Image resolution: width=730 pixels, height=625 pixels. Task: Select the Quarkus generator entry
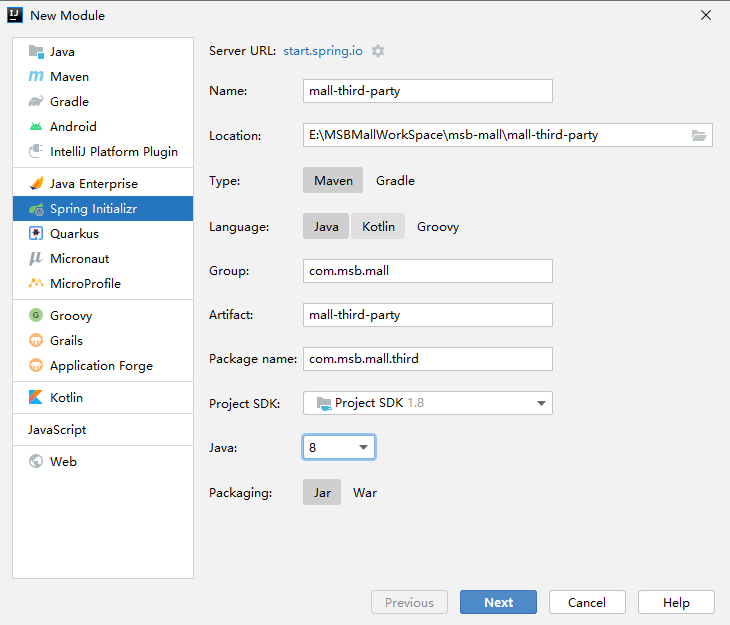pyautogui.click(x=103, y=233)
